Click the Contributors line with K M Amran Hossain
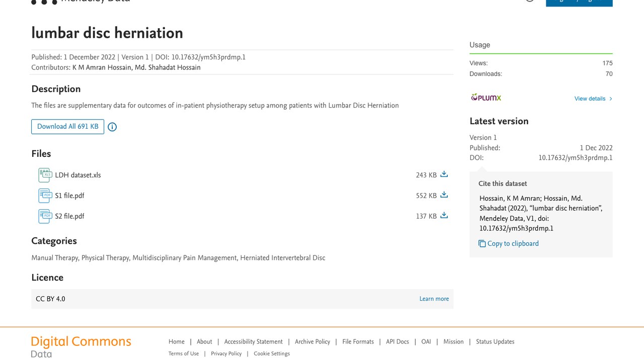This screenshot has height=362, width=644. click(116, 67)
